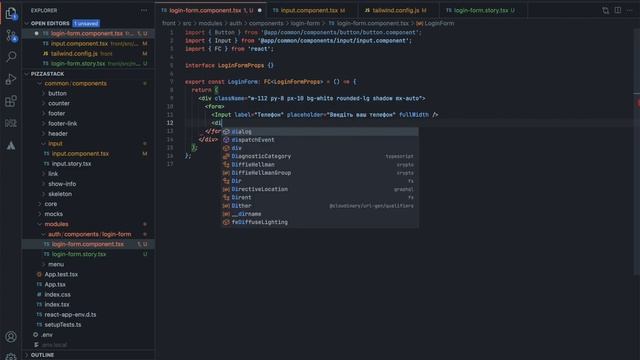Open the Remote Explorer view icon
The height and width of the screenshot is (360, 640).
[11, 123]
